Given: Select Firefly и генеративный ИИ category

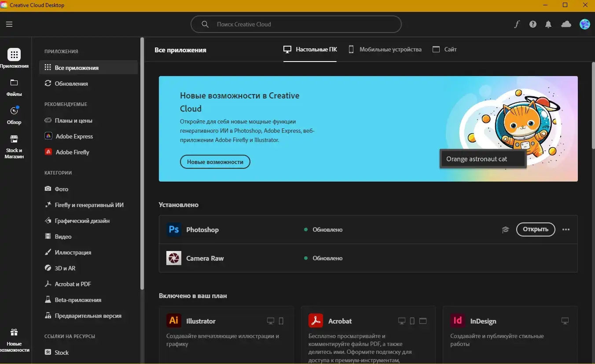Looking at the screenshot, I should [x=88, y=205].
